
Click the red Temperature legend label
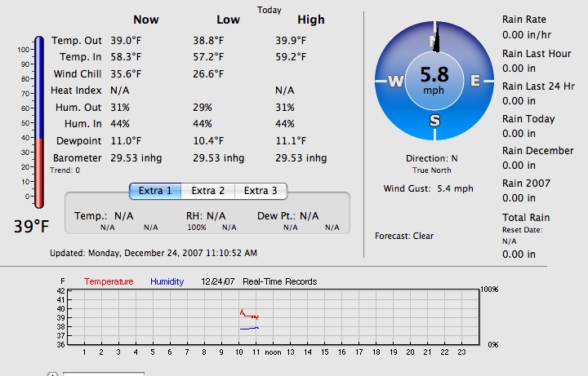109,281
